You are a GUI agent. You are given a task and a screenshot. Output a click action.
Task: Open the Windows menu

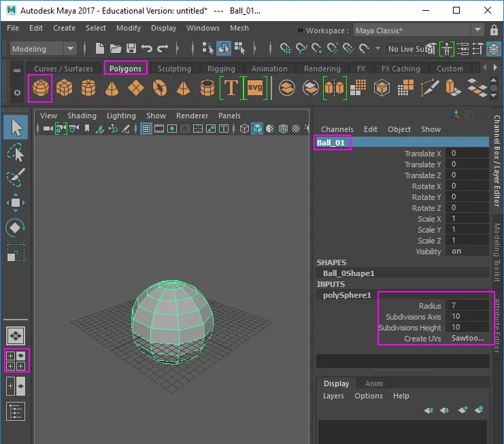pos(203,28)
